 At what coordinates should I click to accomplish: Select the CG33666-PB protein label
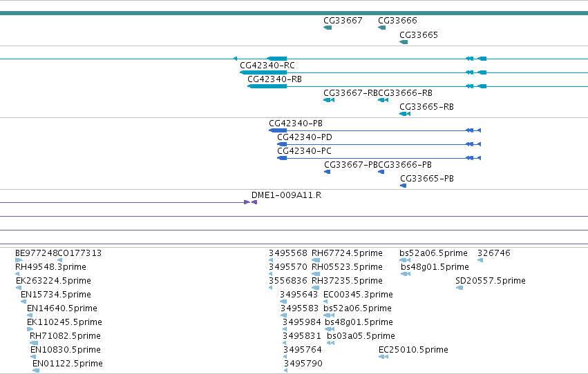tap(405, 165)
